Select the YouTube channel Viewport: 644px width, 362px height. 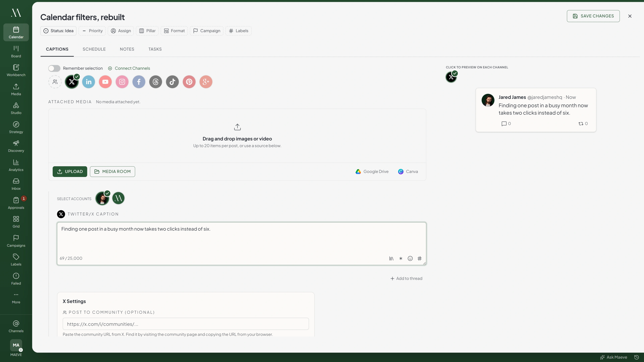[105, 82]
